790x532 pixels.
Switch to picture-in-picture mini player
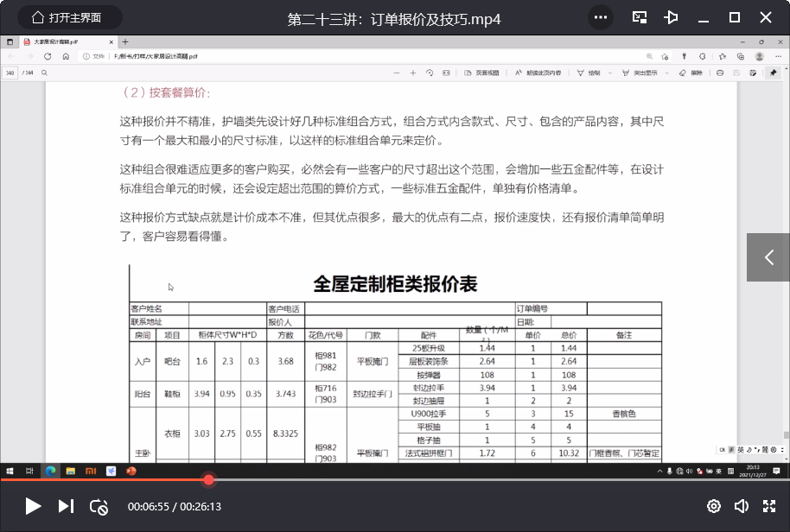pos(640,17)
